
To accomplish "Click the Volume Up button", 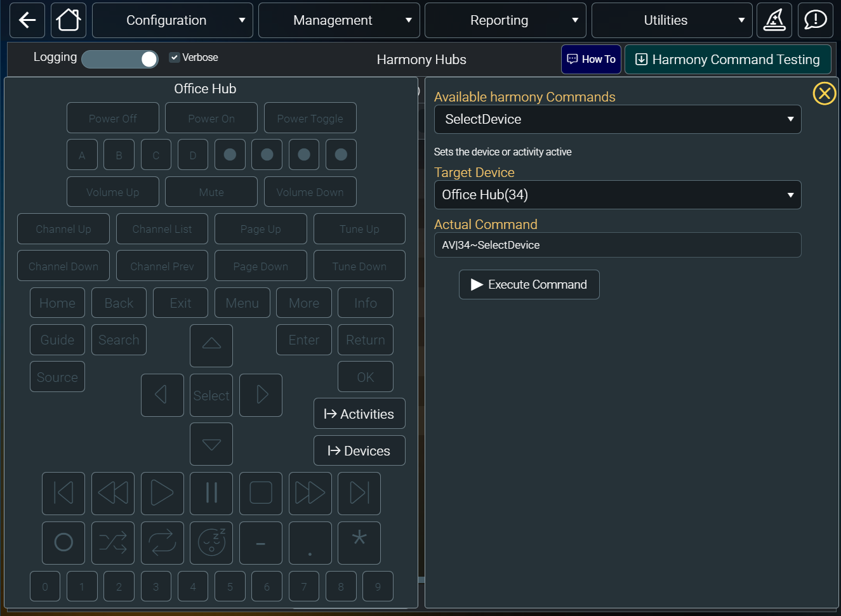I will click(113, 192).
